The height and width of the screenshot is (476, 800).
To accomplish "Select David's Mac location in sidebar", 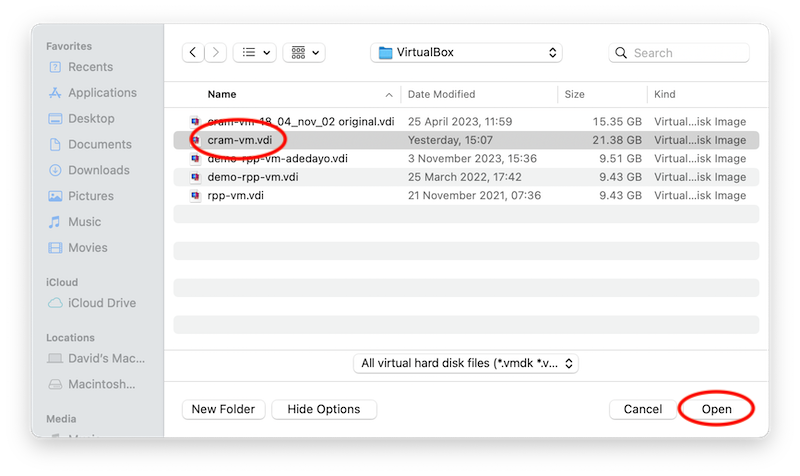I will [x=107, y=358].
